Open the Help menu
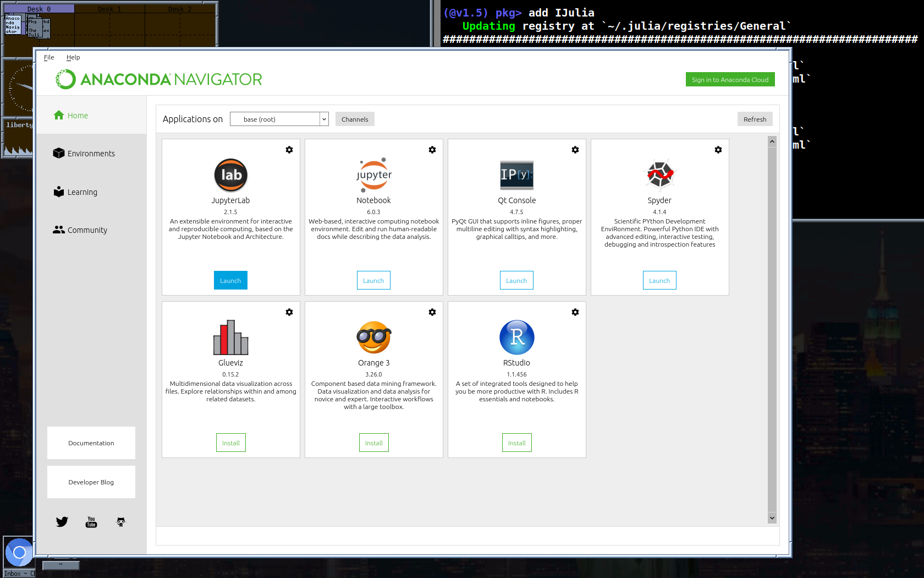924x578 pixels. [x=73, y=57]
